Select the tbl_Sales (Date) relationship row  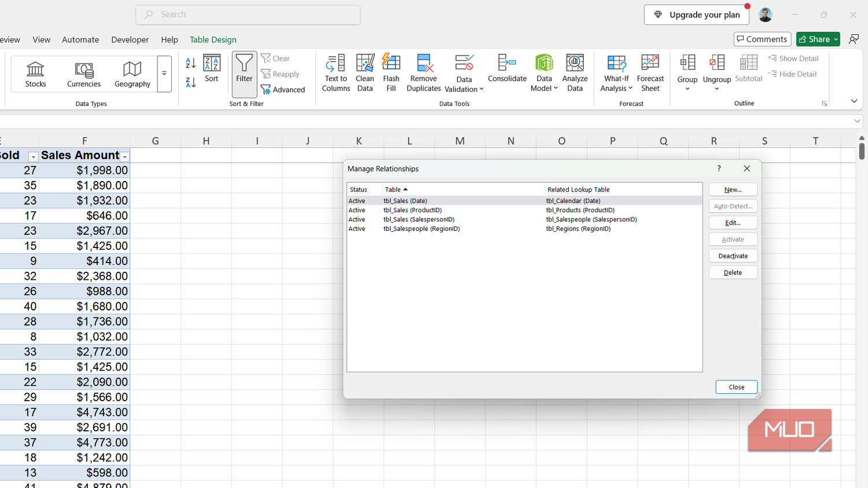click(524, 201)
